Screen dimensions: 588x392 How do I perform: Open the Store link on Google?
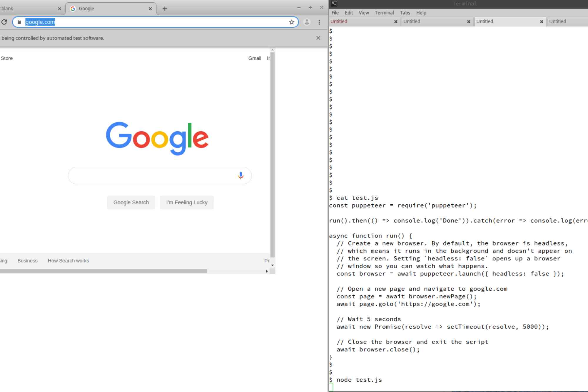[x=7, y=58]
